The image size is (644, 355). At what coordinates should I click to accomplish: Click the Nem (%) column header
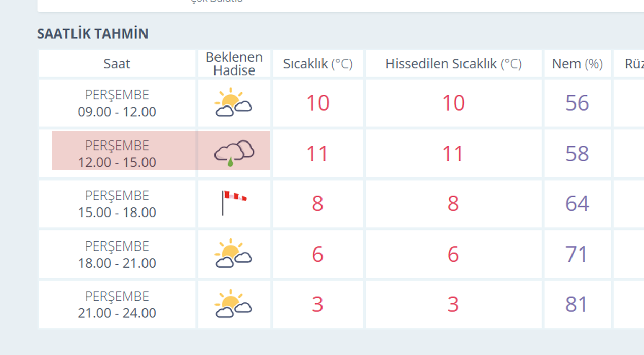[577, 64]
